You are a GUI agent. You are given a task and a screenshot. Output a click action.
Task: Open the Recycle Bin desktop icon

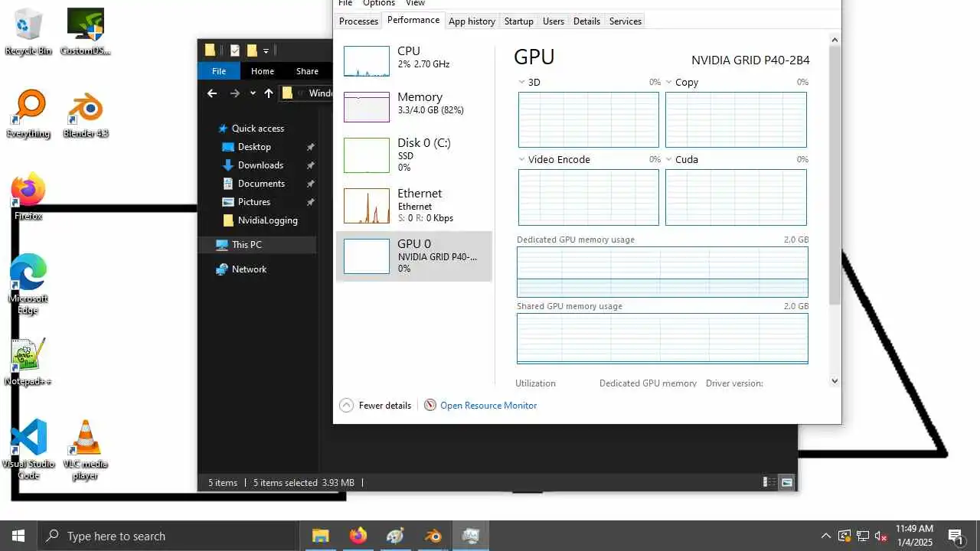[x=28, y=32]
